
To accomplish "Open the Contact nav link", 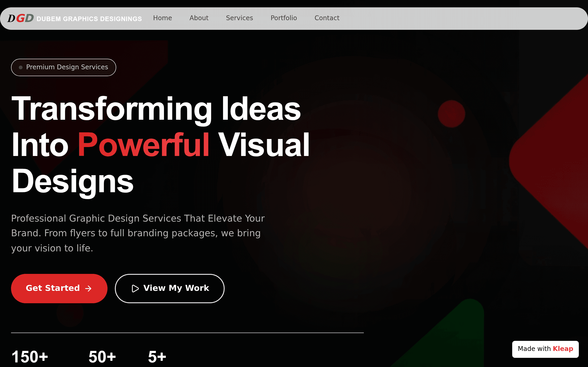I will (327, 18).
